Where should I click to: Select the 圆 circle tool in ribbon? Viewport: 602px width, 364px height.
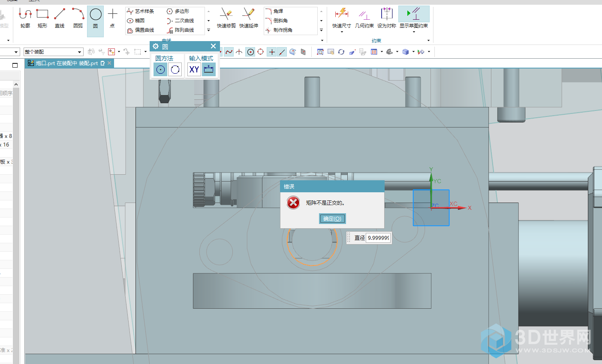(x=95, y=21)
